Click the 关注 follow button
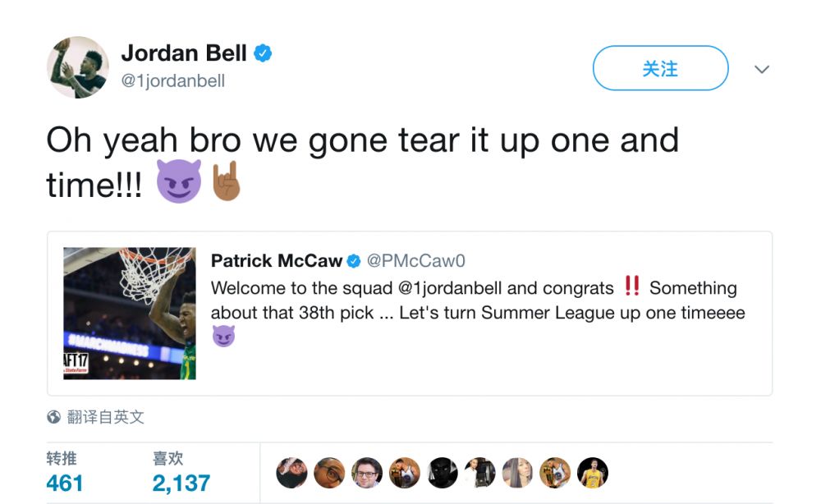The height and width of the screenshot is (504, 821). [660, 68]
